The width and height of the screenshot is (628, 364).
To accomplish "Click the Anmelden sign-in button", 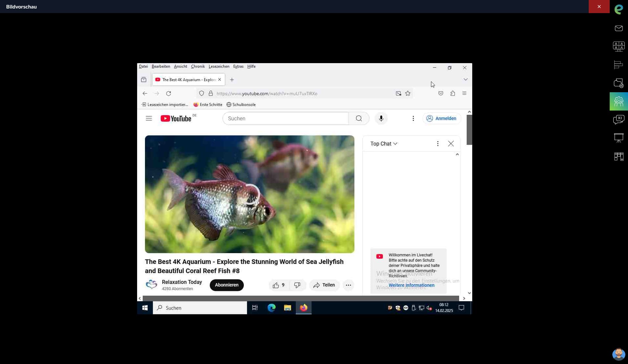I will [x=442, y=118].
